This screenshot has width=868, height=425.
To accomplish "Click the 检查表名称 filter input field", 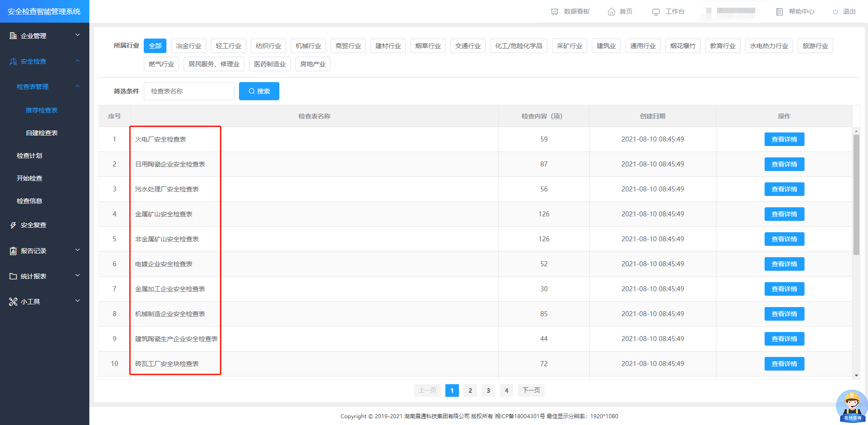I will (189, 91).
